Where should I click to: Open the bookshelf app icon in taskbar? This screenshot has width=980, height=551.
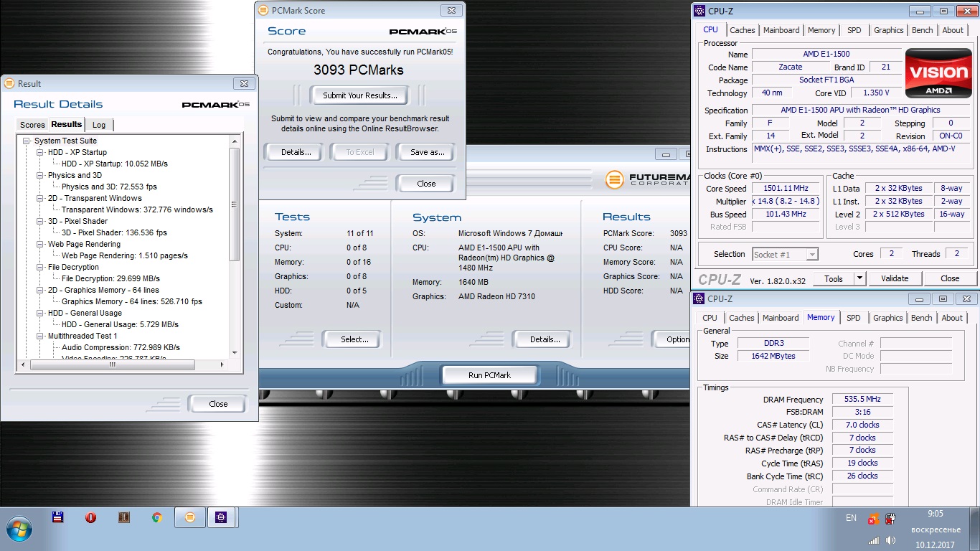124,517
